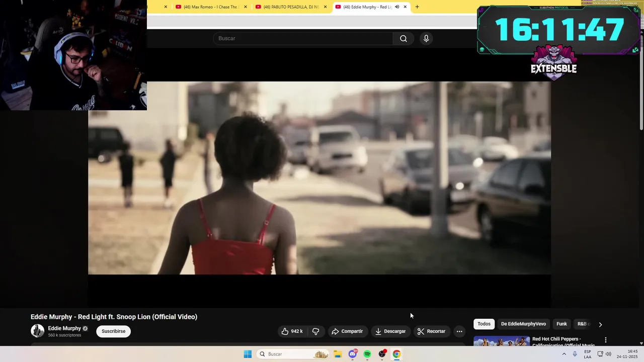
Task: Click the YouTube search magnifier button
Action: tap(404, 39)
